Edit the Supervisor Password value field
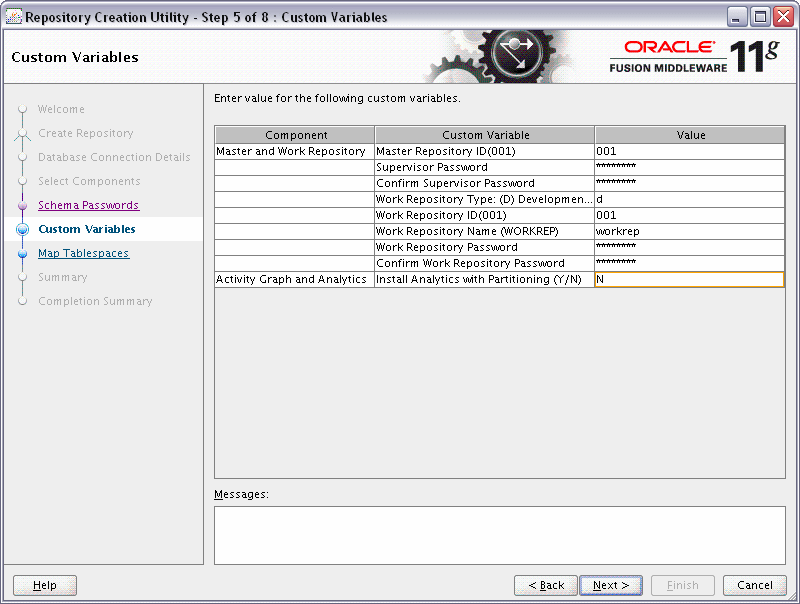Screen dimensions: 800x604 point(689,167)
